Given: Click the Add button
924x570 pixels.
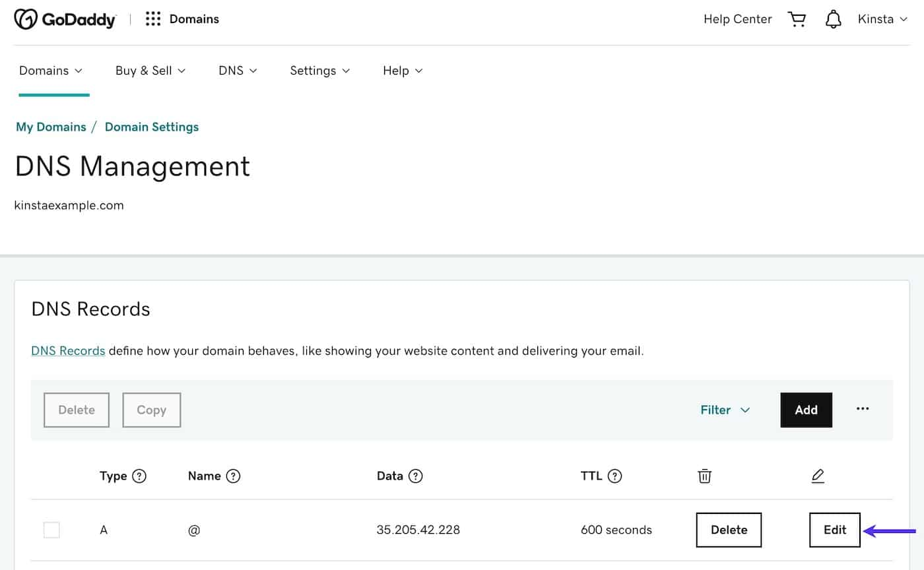Looking at the screenshot, I should coord(806,410).
